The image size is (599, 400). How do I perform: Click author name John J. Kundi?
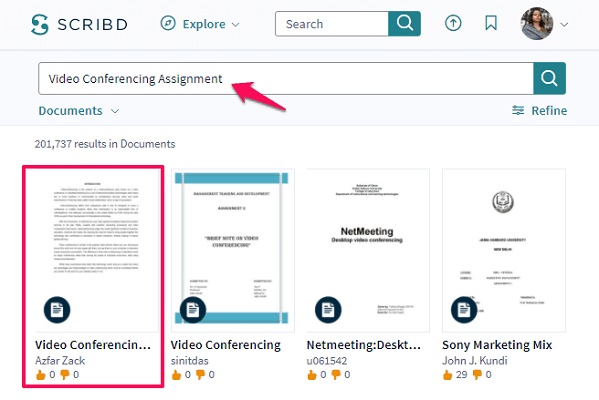click(475, 360)
